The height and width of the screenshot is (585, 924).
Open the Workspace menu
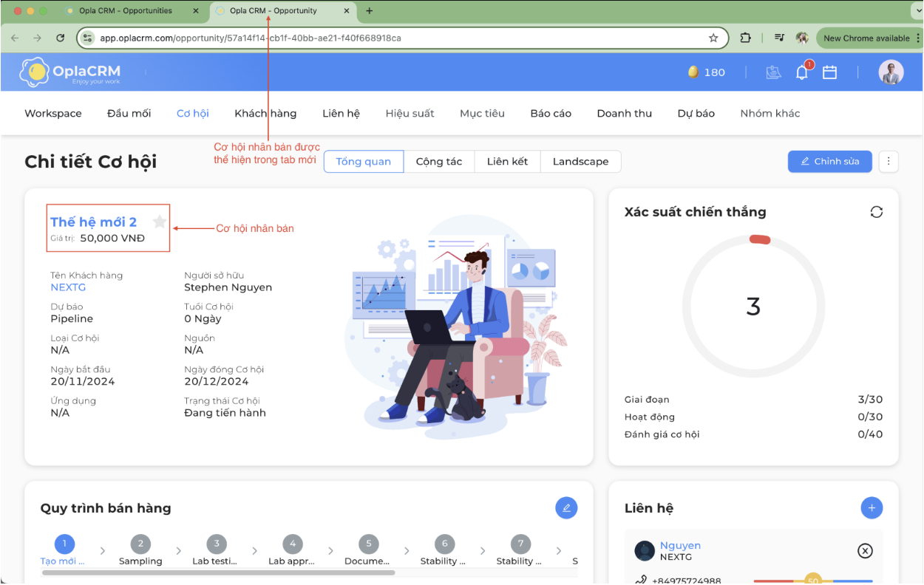pyautogui.click(x=53, y=113)
